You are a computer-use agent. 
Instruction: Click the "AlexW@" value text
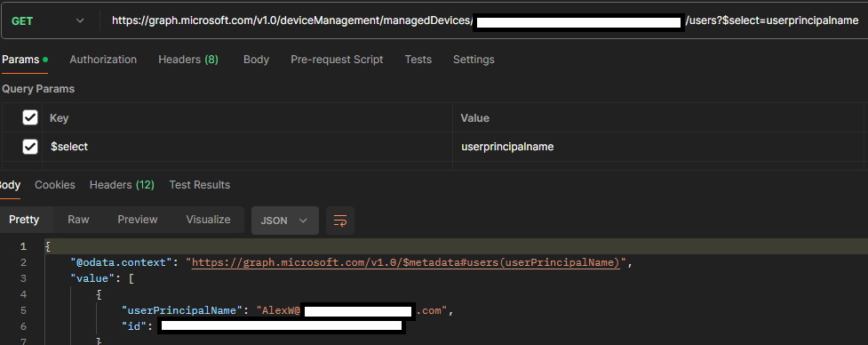[278, 310]
